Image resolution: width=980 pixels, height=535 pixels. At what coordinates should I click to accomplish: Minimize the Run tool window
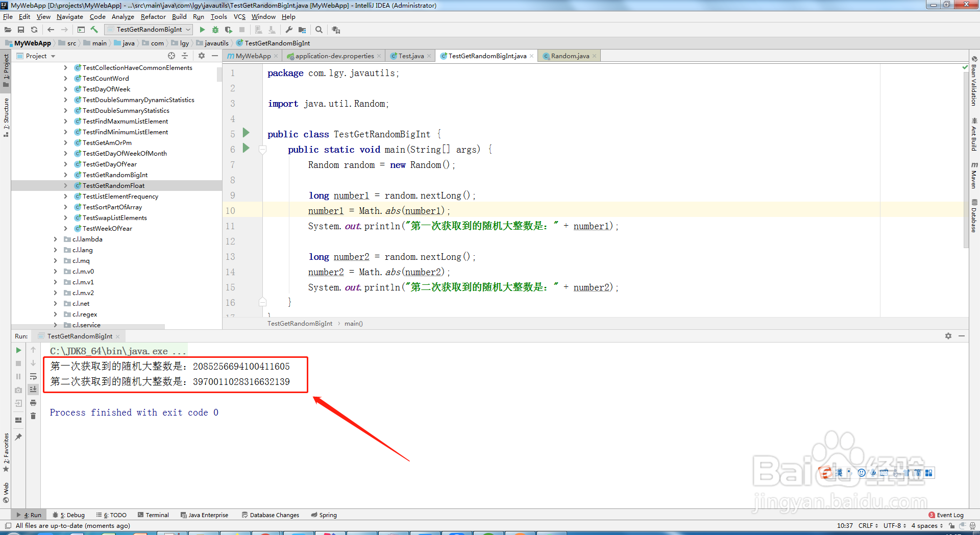tap(962, 336)
